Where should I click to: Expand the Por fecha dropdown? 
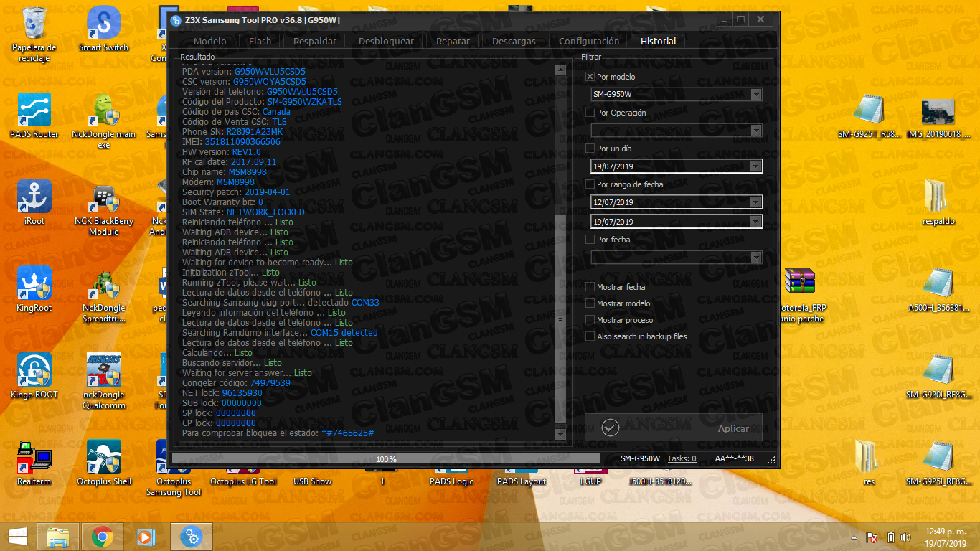pyautogui.click(x=755, y=257)
